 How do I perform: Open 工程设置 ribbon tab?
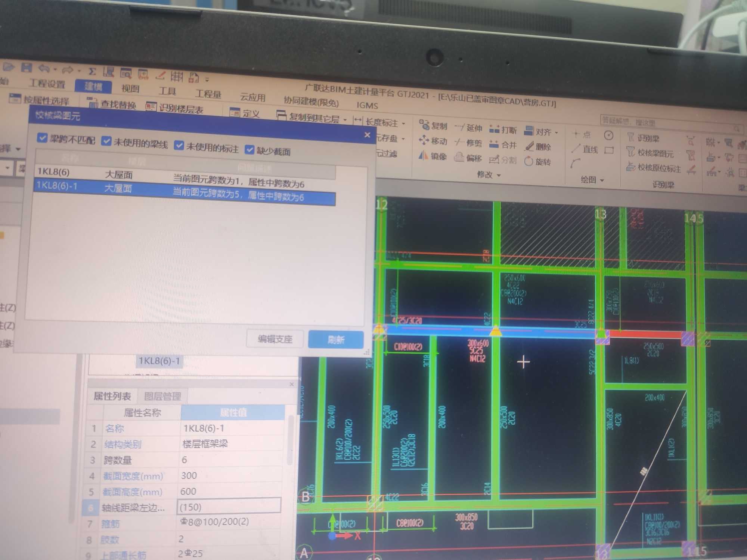(x=47, y=84)
